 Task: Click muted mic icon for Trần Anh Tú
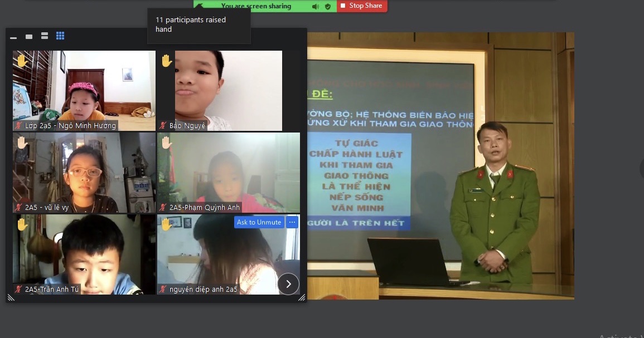[x=18, y=290]
